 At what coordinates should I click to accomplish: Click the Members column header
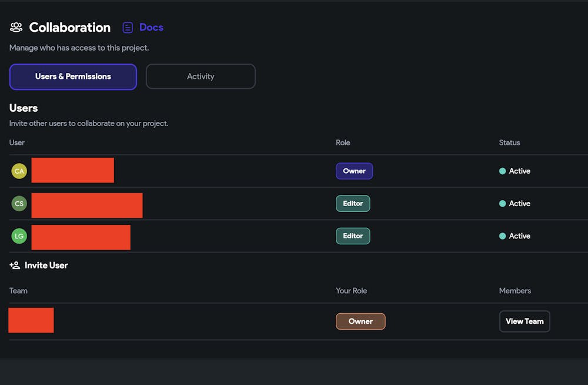tap(515, 291)
